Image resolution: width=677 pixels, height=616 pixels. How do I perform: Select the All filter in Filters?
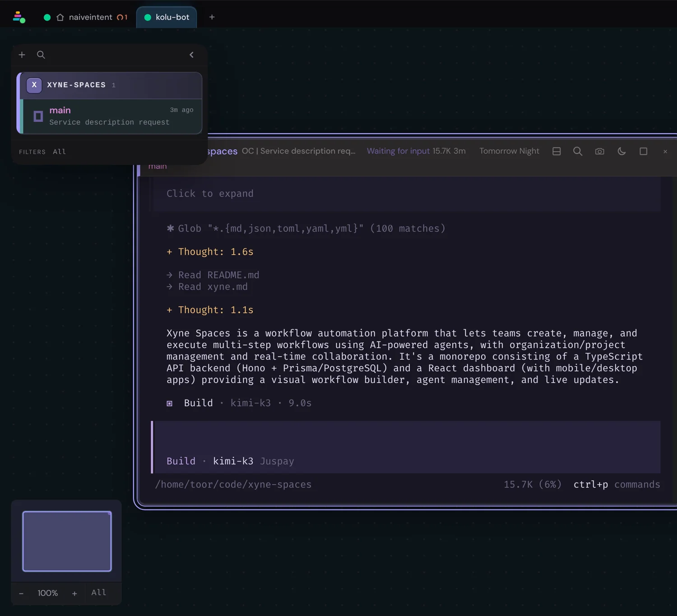(59, 152)
